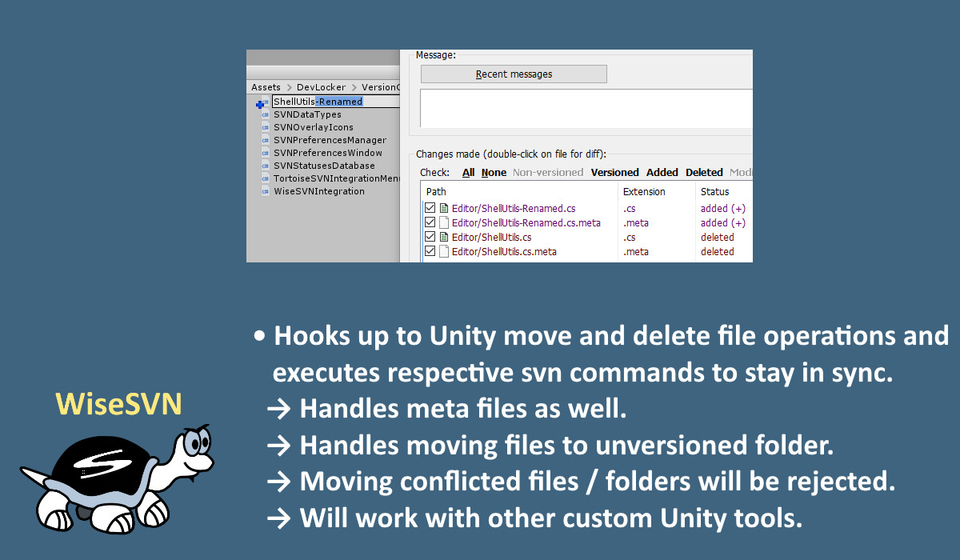Click the C# script icon beside SVNPreferencesWindow
The height and width of the screenshot is (560, 960).
click(265, 153)
